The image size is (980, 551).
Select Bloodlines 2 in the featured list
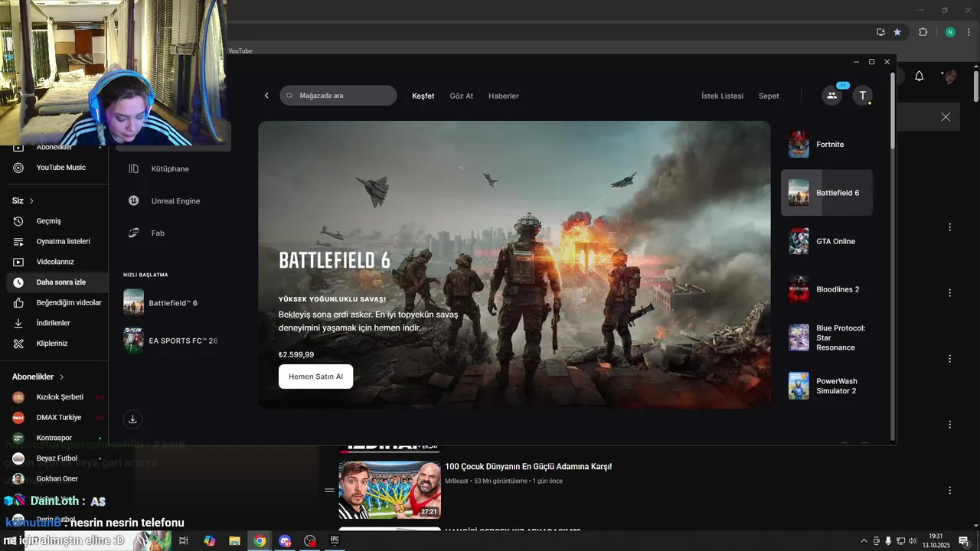click(827, 289)
